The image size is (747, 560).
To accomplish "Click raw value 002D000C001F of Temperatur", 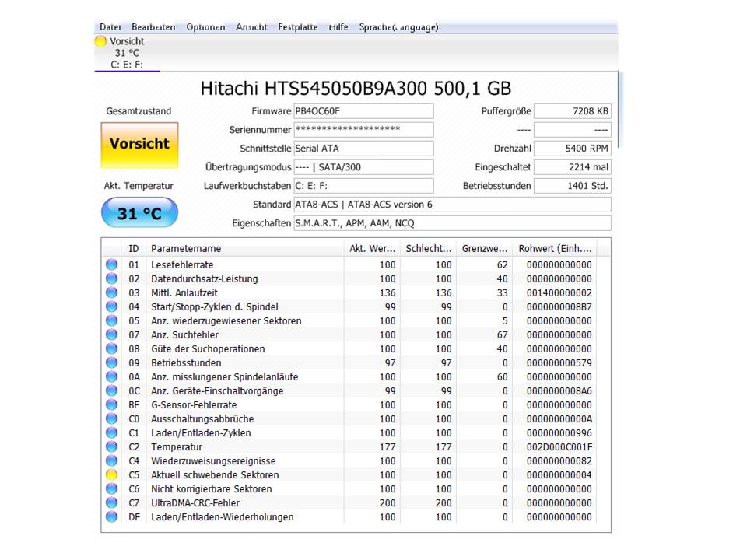I will [559, 447].
